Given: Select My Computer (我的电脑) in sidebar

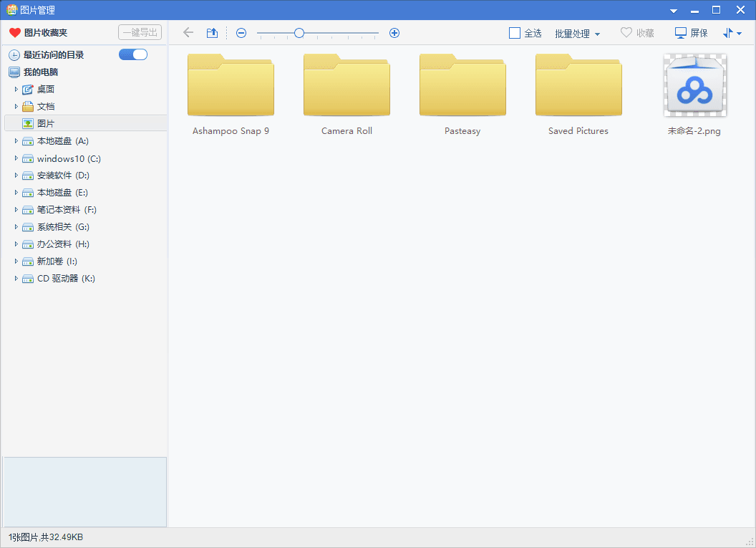Looking at the screenshot, I should point(41,72).
